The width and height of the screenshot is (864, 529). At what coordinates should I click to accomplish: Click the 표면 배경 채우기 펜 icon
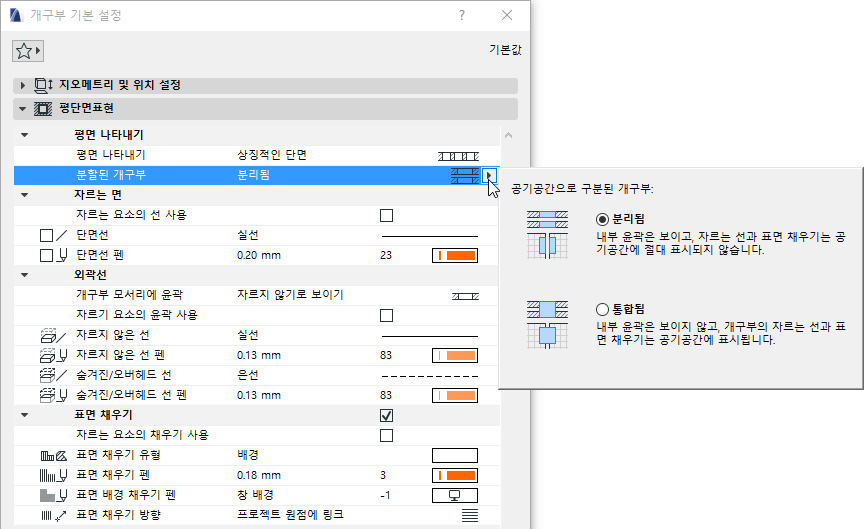click(x=53, y=495)
